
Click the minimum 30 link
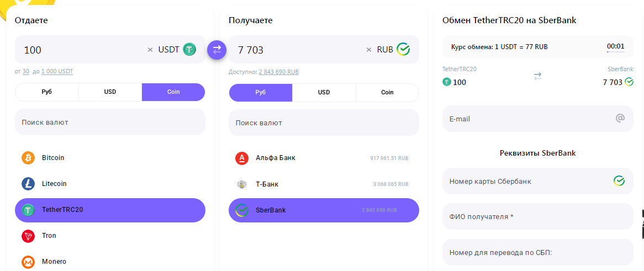[26, 71]
